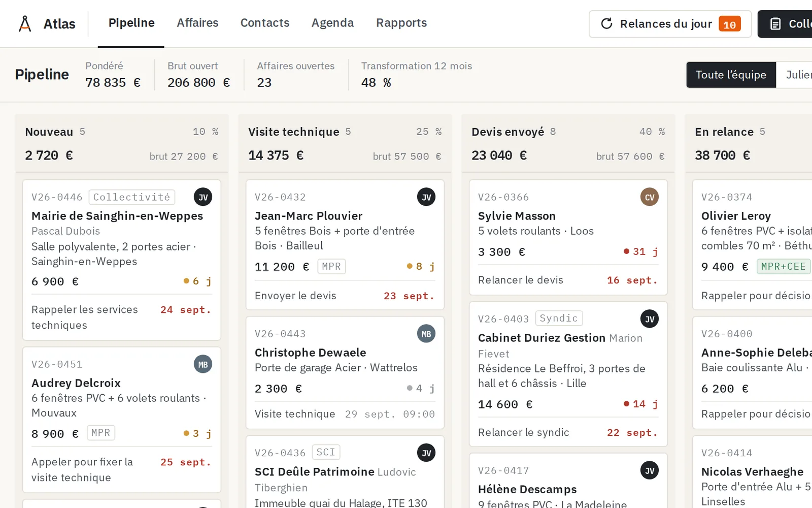812x508 pixels.
Task: Click the Syndic tag on V26-0403
Action: click(559, 319)
